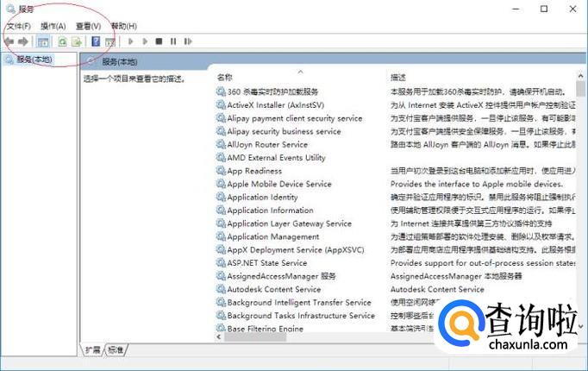Toggle the show/hide console tree icon

point(43,41)
